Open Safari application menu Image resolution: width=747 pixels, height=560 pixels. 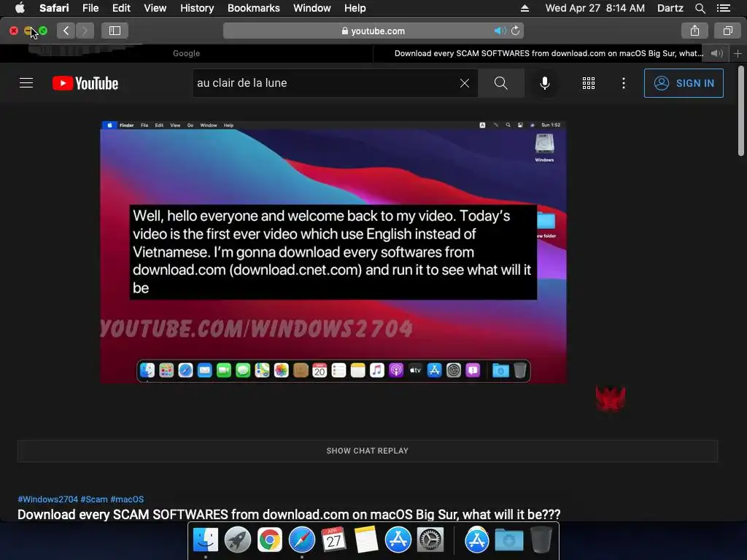click(x=54, y=8)
